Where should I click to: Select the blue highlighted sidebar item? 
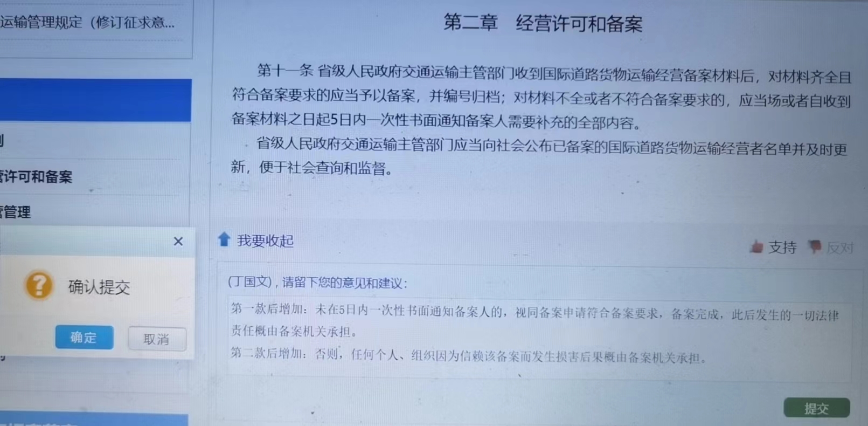coord(95,100)
